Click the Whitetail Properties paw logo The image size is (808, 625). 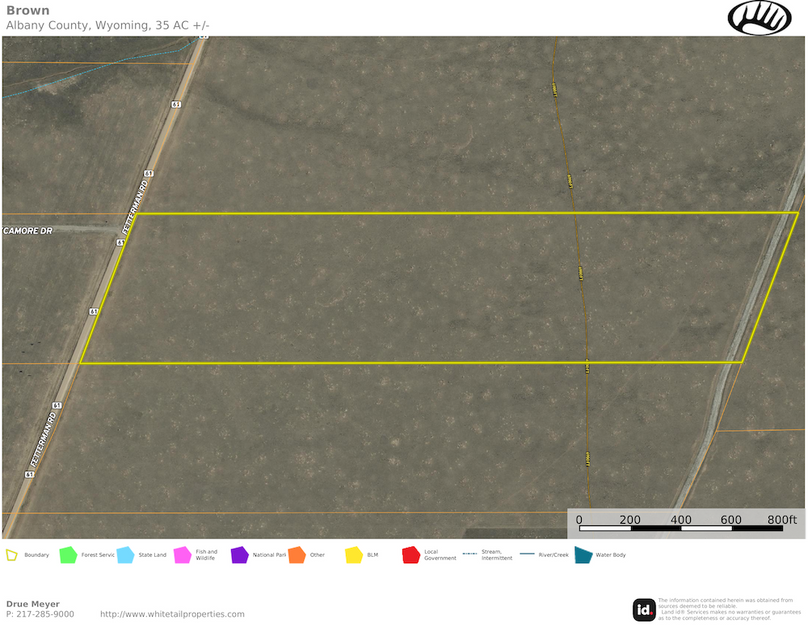point(759,17)
